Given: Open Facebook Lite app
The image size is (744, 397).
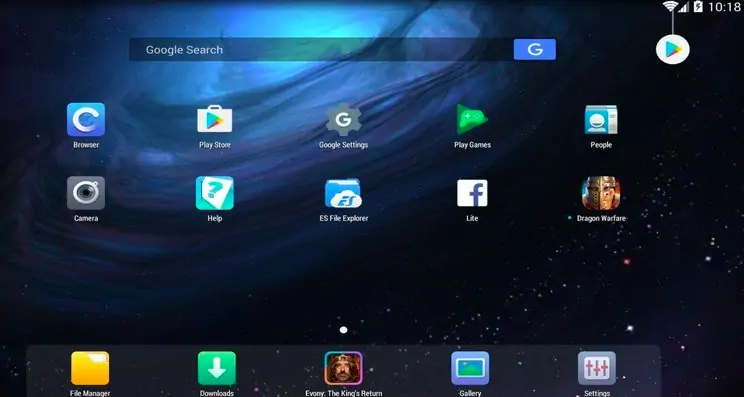Looking at the screenshot, I should (x=472, y=193).
